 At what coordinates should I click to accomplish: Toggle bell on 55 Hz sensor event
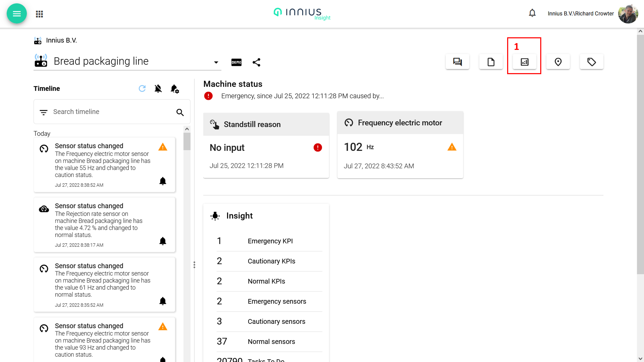162,181
